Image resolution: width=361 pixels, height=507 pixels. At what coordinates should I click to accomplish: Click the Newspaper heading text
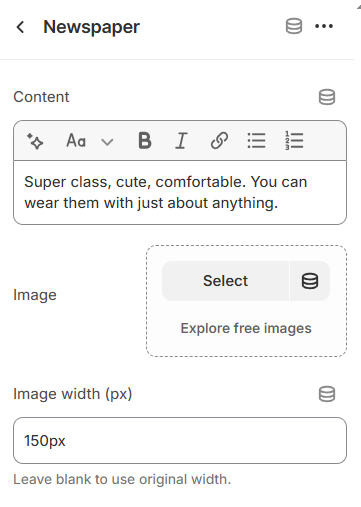[91, 27]
